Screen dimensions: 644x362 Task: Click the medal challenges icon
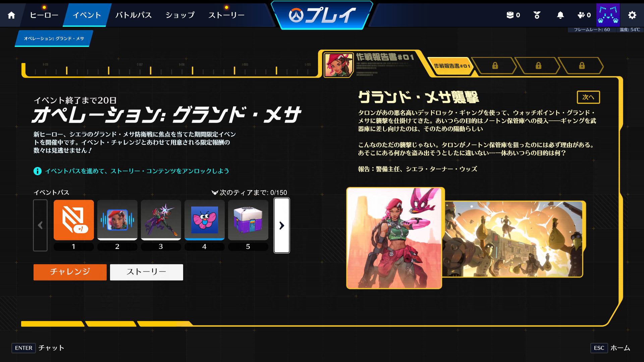coord(537,15)
